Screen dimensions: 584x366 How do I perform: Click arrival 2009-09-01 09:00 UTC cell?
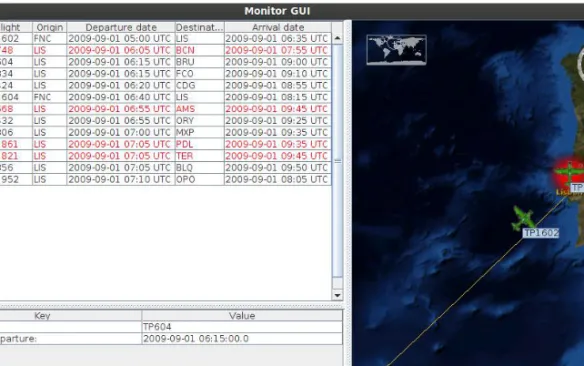pos(278,62)
